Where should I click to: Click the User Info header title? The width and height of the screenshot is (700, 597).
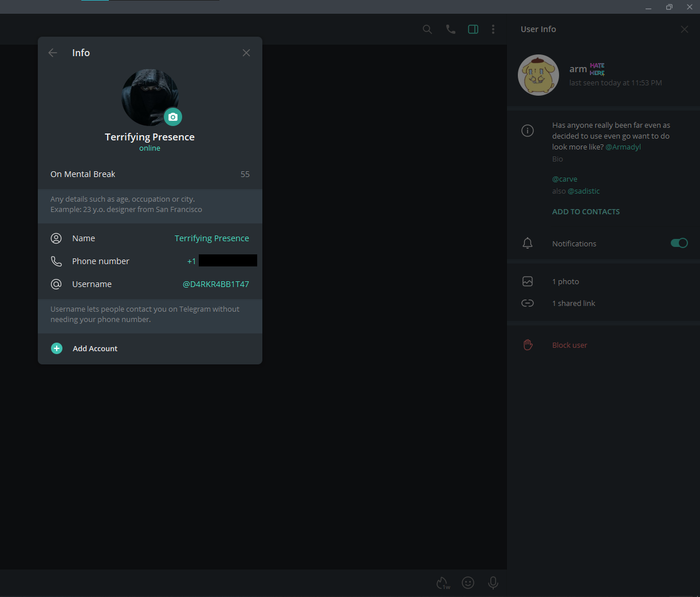[x=538, y=29]
